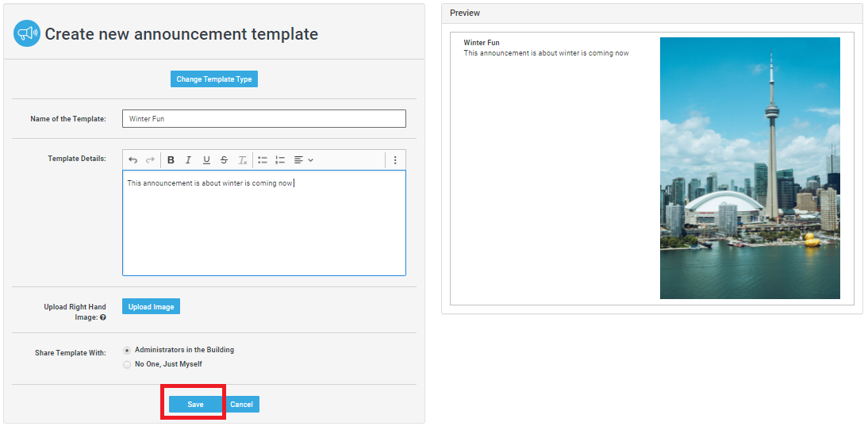Insert a numbered list
This screenshot has height=430, width=868.
280,160
